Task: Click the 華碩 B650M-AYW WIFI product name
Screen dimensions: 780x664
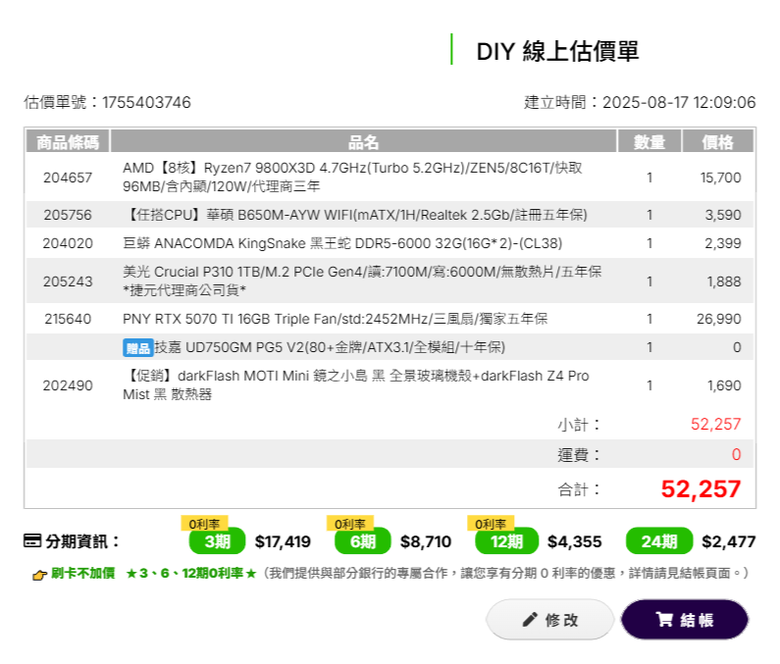Action: click(355, 215)
